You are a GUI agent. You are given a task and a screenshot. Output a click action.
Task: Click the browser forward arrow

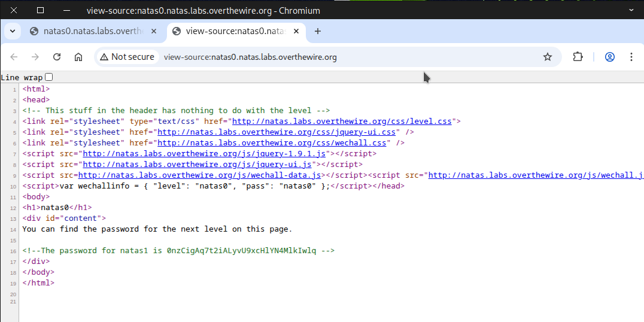coord(35,57)
